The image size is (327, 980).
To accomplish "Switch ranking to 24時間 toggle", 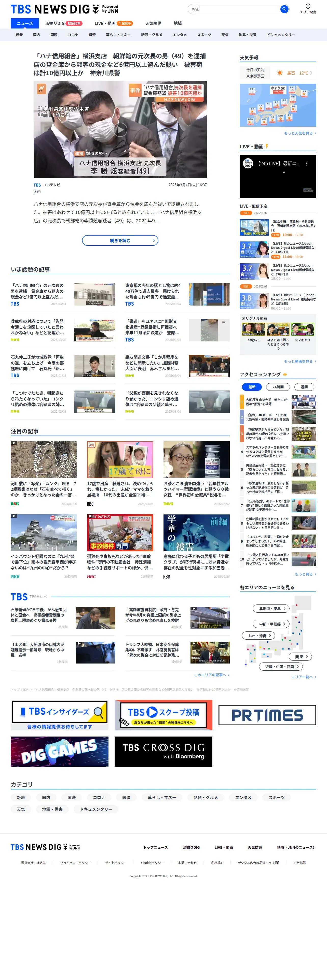I will tap(278, 387).
